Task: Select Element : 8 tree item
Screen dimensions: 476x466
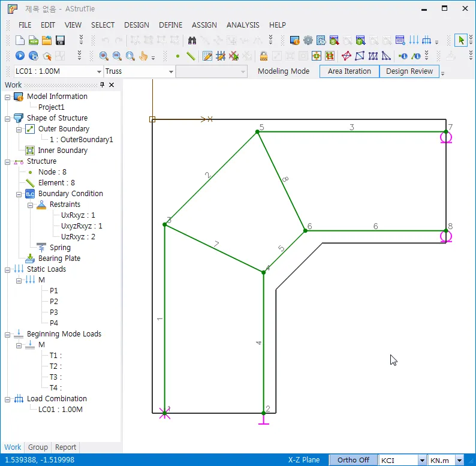Action: [56, 183]
